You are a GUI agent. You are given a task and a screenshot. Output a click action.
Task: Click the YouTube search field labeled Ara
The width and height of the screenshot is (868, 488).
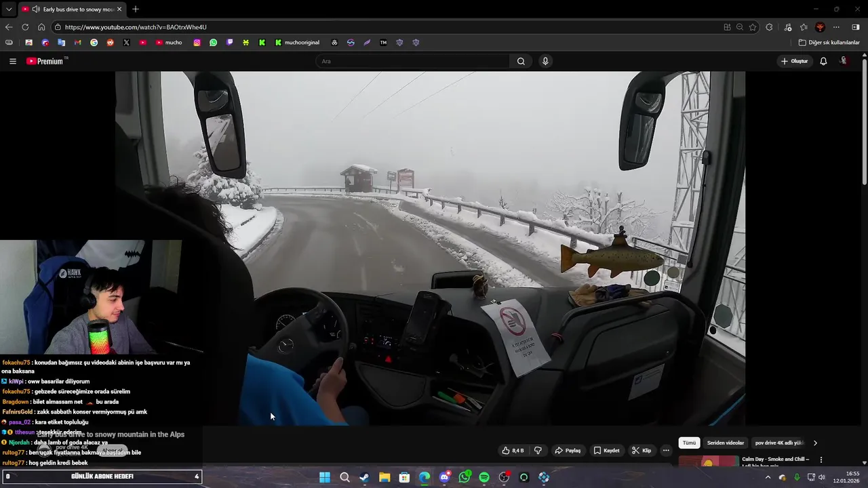pos(412,61)
